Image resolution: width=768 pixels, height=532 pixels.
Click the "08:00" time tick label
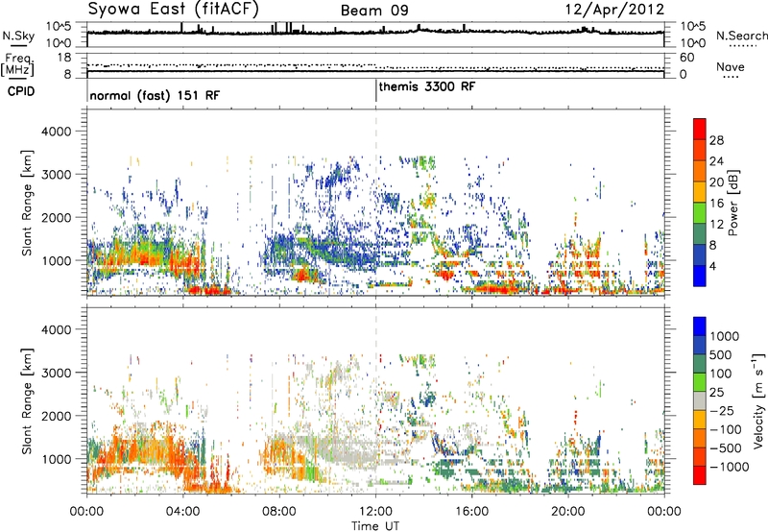(279, 512)
